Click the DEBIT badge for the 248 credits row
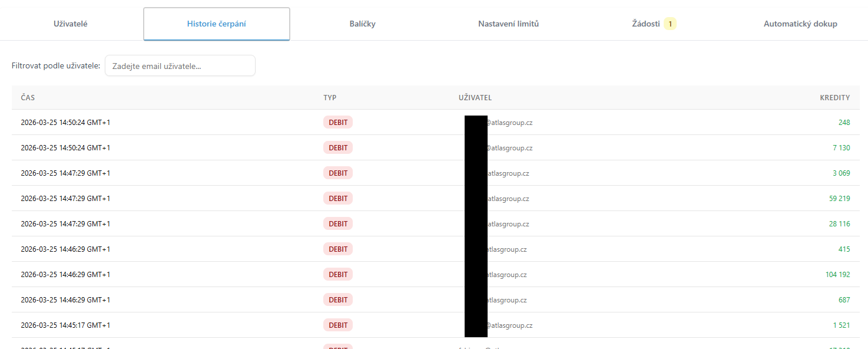Screen dimensions: 868x349 [338, 123]
